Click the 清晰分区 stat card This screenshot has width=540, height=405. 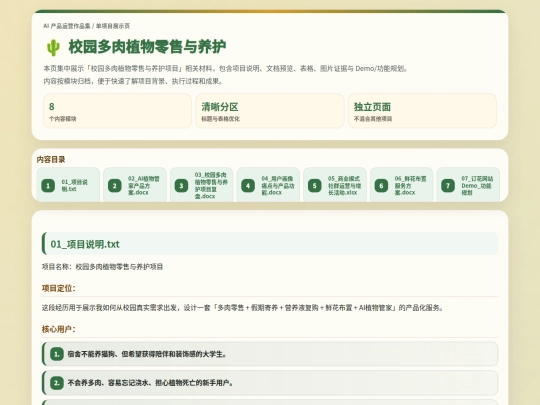[270, 111]
